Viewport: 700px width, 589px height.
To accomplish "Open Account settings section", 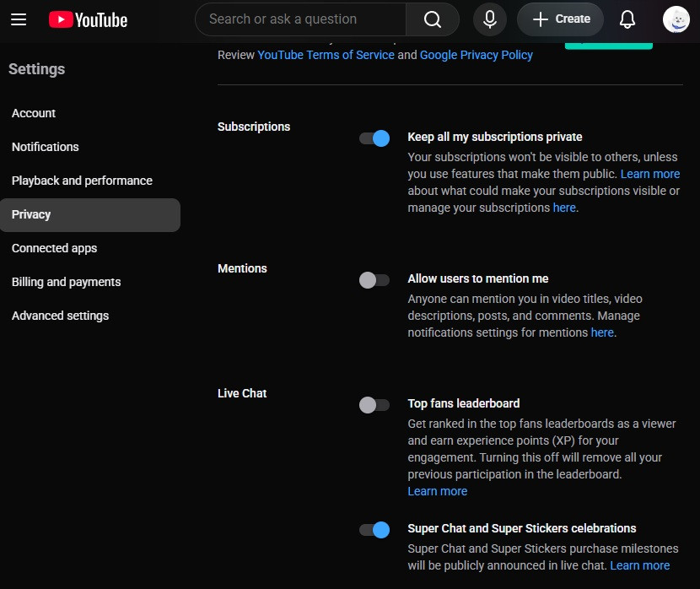I will [90, 113].
